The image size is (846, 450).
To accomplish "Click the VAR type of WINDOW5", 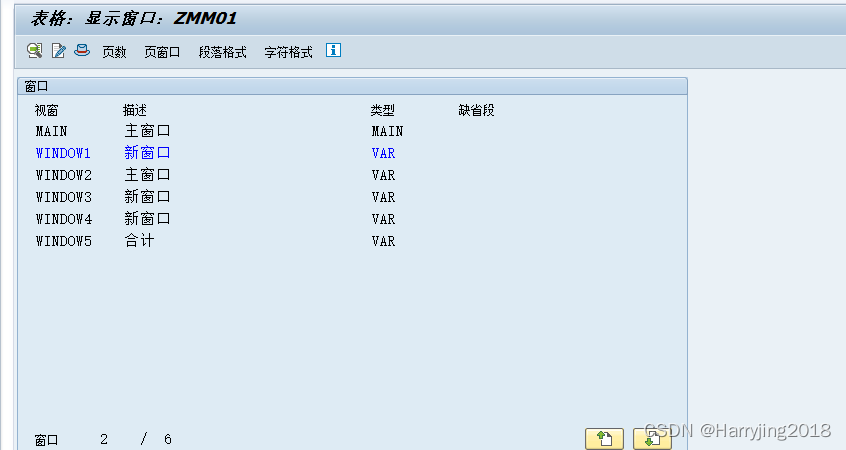I will pyautogui.click(x=383, y=241).
